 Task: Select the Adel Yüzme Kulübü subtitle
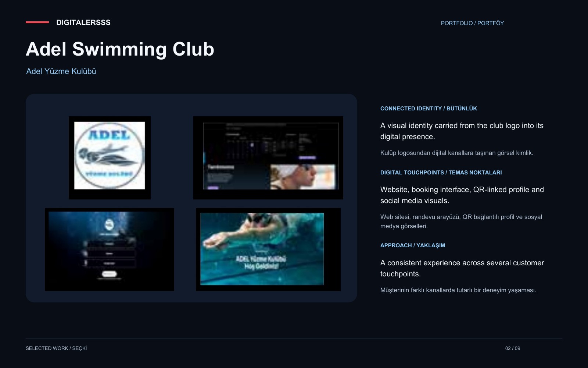61,71
